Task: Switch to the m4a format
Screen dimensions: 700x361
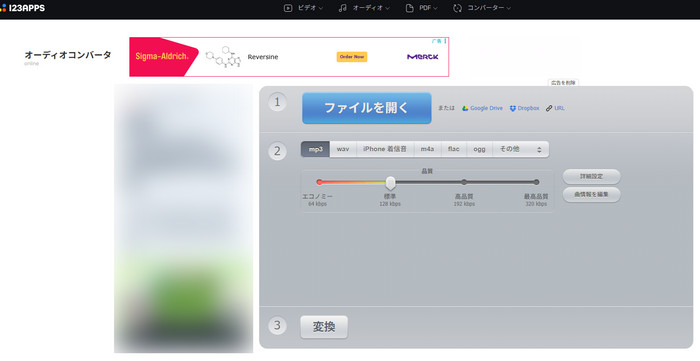Action: coord(428,149)
